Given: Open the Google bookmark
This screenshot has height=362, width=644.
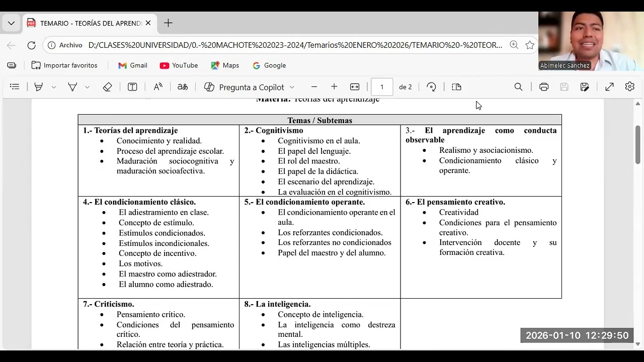Looking at the screenshot, I should pyautogui.click(x=269, y=65).
